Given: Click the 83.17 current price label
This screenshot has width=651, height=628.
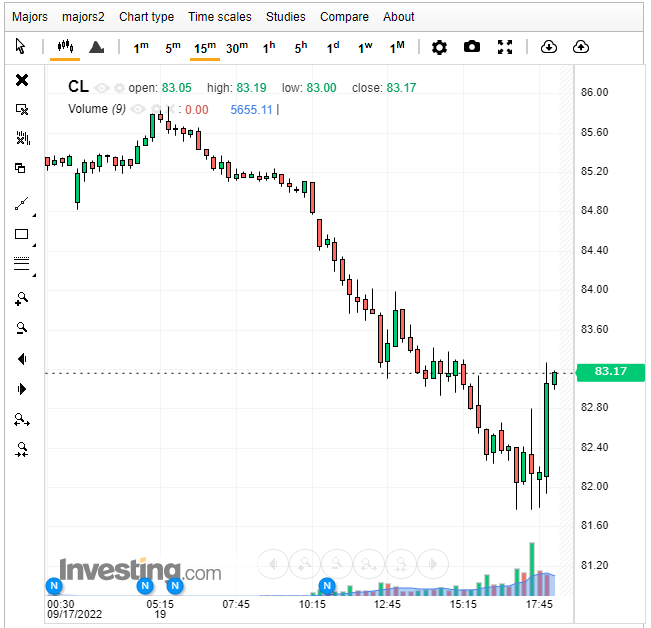Looking at the screenshot, I should pyautogui.click(x=610, y=372).
